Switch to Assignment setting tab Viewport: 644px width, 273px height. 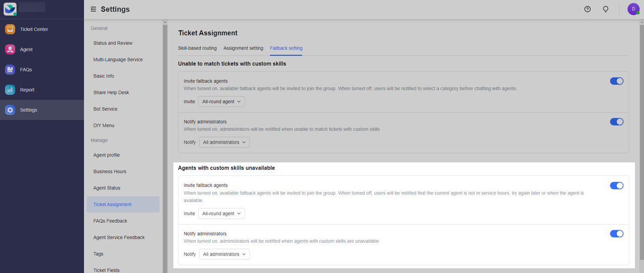pyautogui.click(x=243, y=48)
